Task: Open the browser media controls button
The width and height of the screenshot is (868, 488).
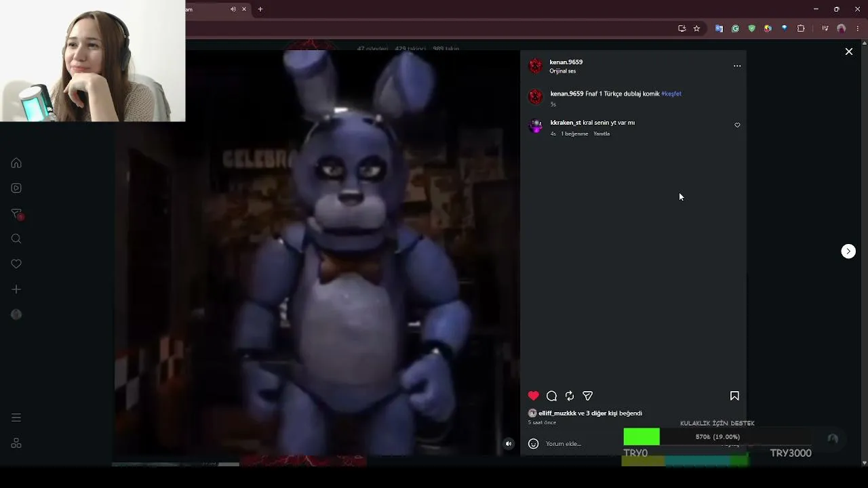Action: point(825,28)
